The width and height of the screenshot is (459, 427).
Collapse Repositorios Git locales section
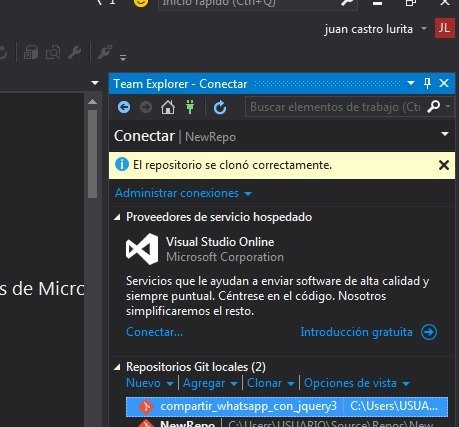click(x=117, y=367)
